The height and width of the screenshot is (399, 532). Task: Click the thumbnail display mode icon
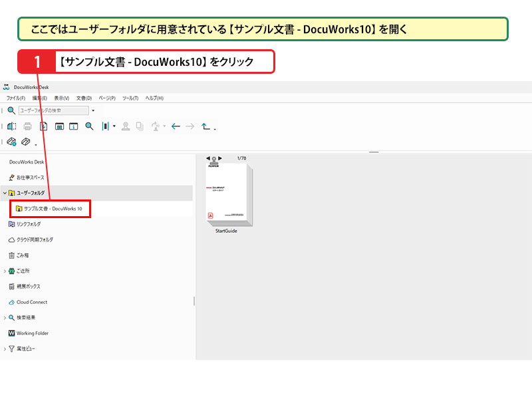(x=105, y=126)
